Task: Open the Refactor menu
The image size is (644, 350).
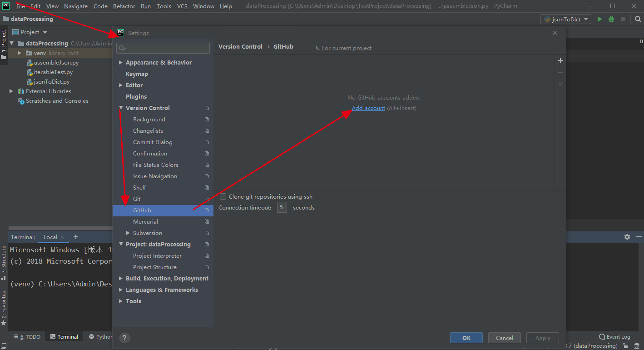Action: (x=124, y=6)
